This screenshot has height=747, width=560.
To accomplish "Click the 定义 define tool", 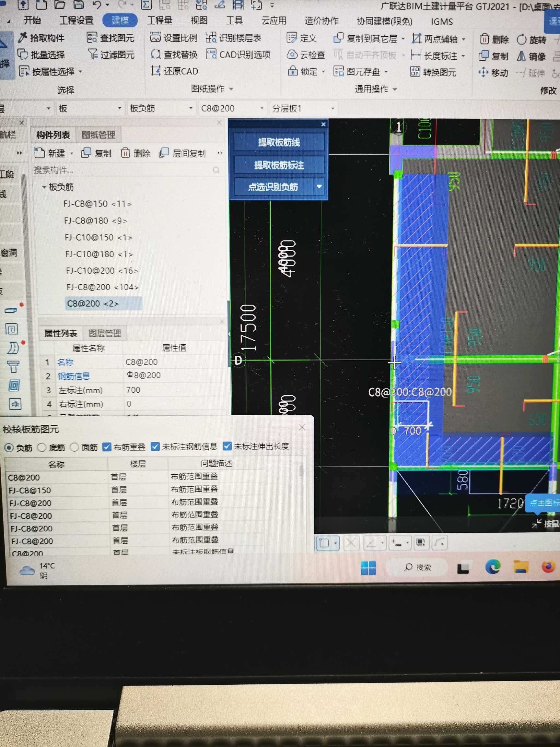I will coord(301,38).
